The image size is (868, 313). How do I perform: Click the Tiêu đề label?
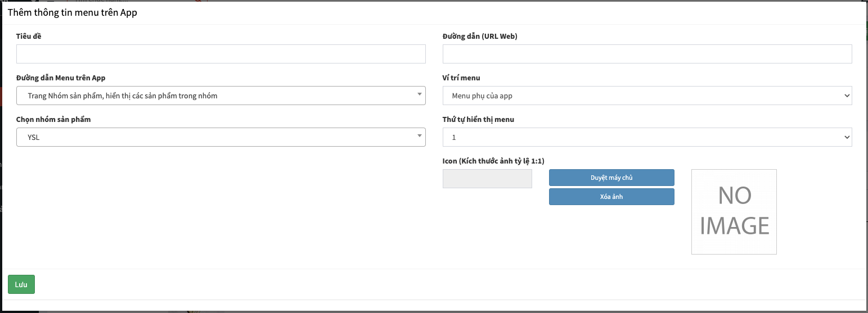pyautogui.click(x=29, y=37)
